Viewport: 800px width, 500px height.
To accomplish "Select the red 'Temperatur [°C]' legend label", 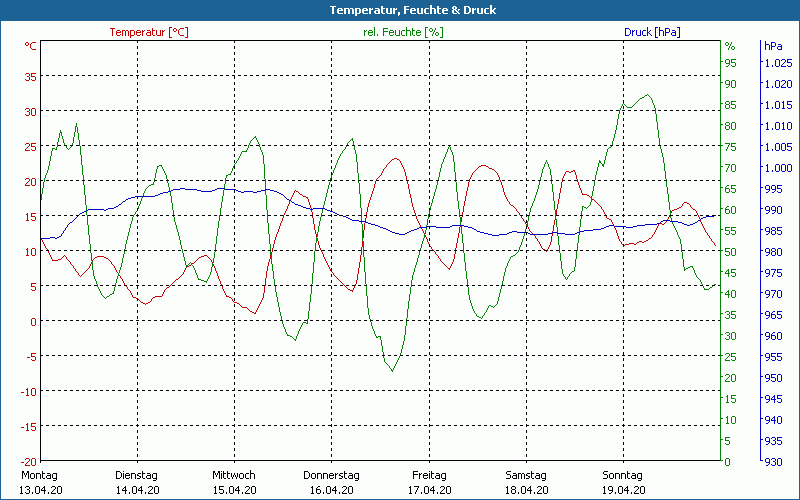I will click(x=149, y=32).
